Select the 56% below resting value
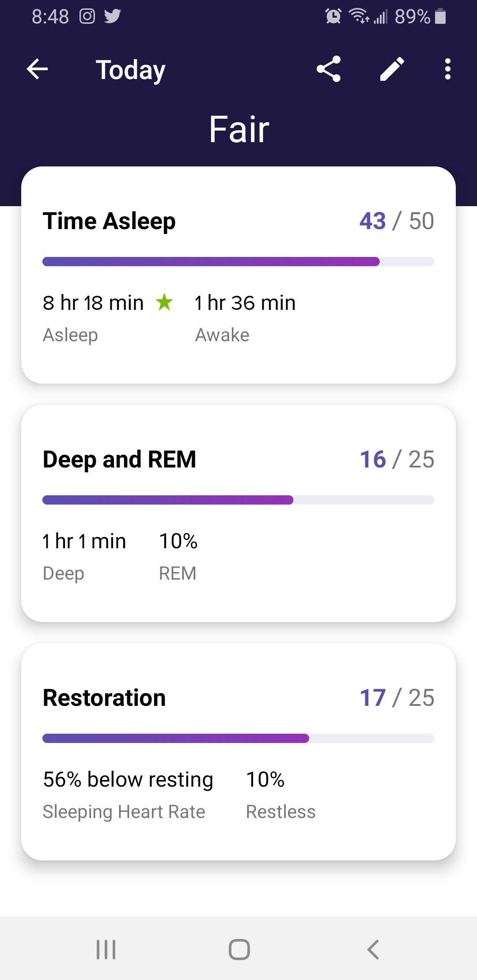Image resolution: width=477 pixels, height=980 pixels. pos(128,780)
